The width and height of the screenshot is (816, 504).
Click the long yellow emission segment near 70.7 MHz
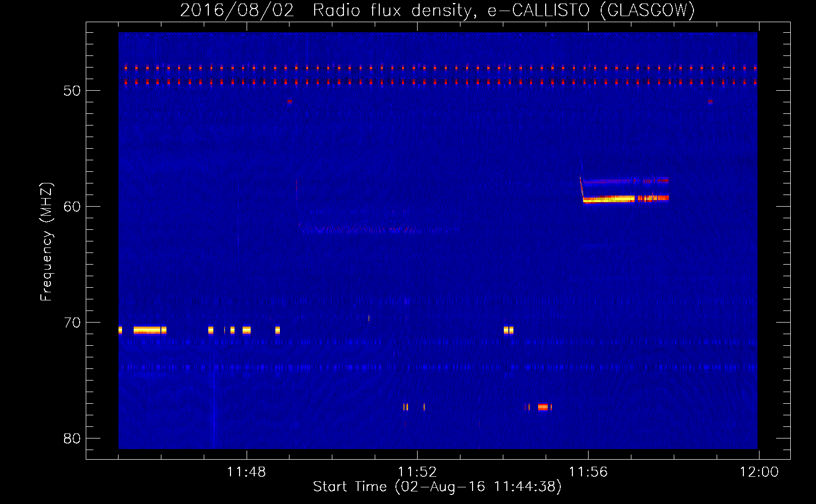click(147, 330)
